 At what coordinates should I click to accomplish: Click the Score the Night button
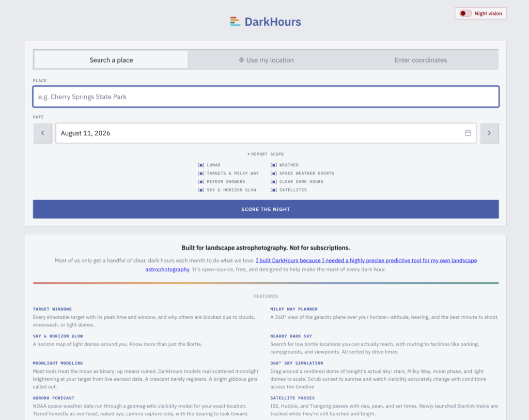point(266,209)
